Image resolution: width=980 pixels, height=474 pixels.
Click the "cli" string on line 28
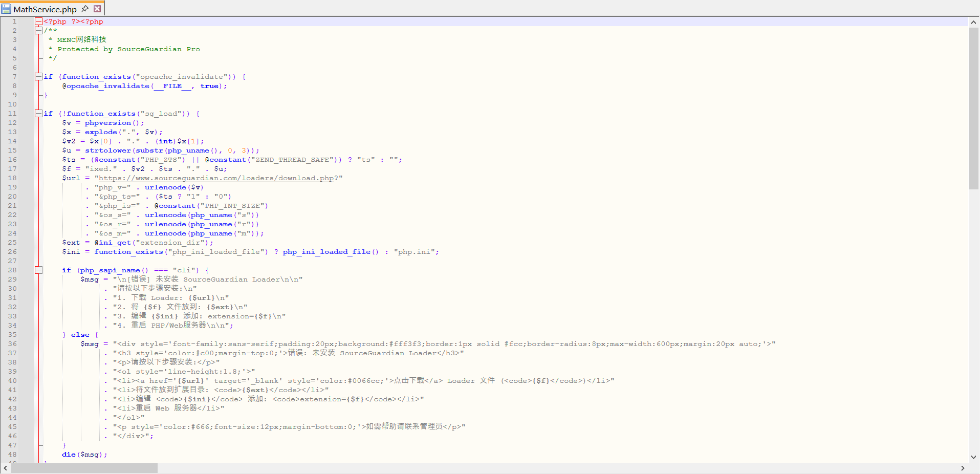point(184,270)
